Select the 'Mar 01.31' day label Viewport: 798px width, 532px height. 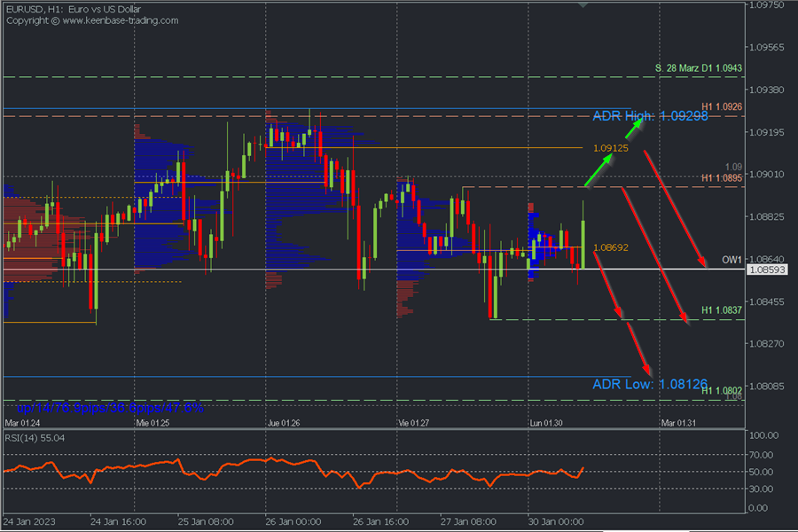pos(678,423)
